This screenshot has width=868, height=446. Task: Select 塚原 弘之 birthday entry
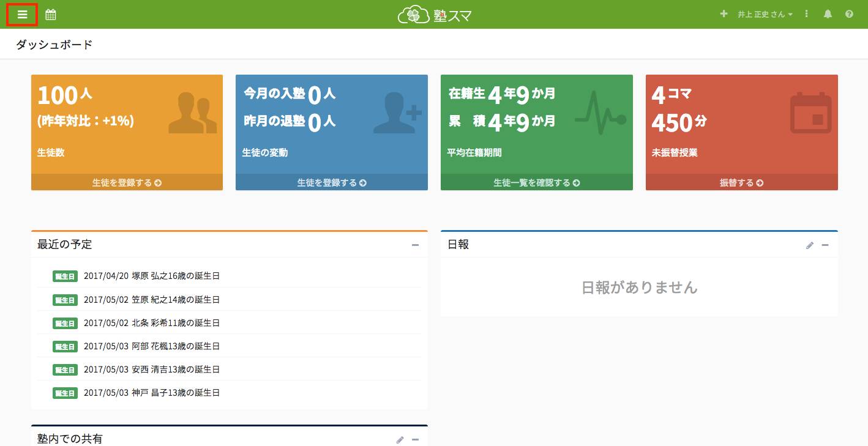pyautogui.click(x=151, y=276)
